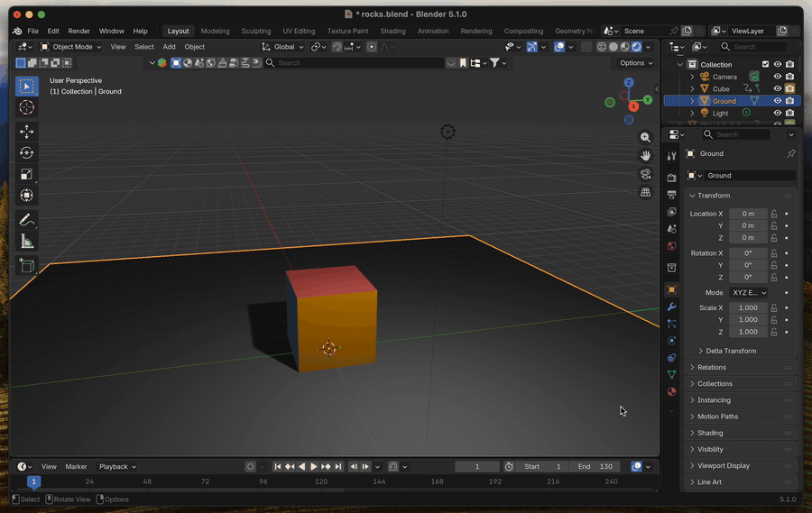Open the viewport Options dropdown
Image resolution: width=812 pixels, height=513 pixels.
[x=636, y=62]
